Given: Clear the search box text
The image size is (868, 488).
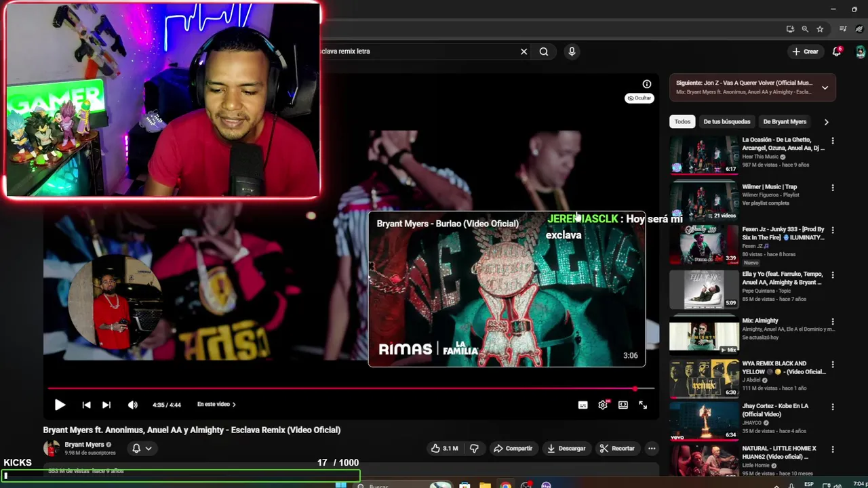Looking at the screenshot, I should coord(524,52).
